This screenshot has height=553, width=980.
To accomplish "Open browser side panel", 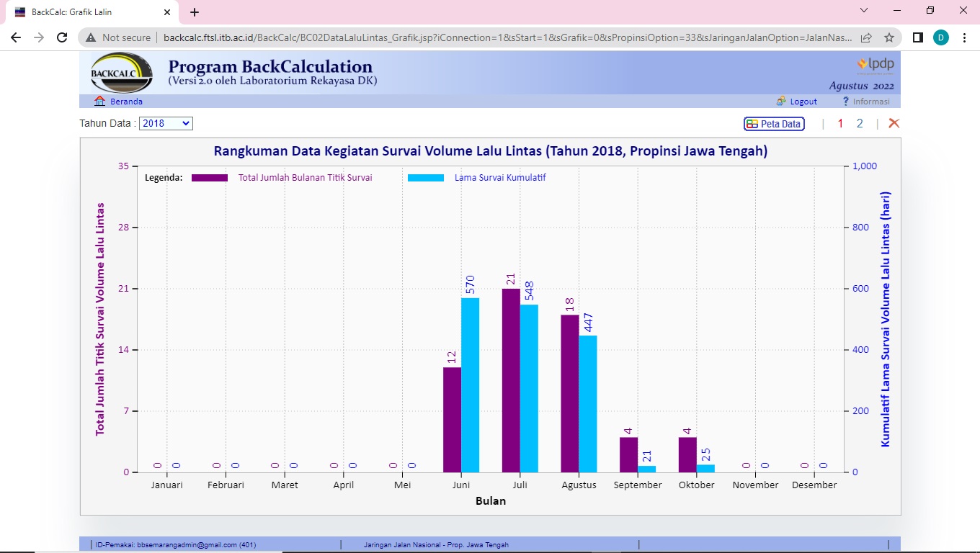I will point(917,37).
